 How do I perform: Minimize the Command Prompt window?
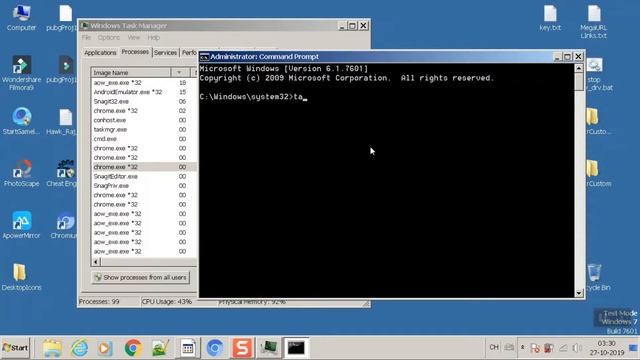(x=557, y=57)
